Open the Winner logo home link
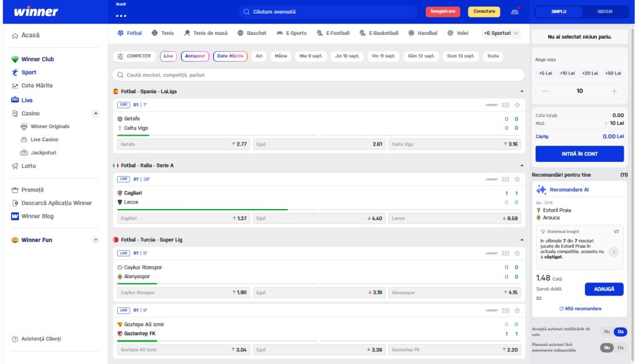Viewport: 638px width, 364px height. 36,11
